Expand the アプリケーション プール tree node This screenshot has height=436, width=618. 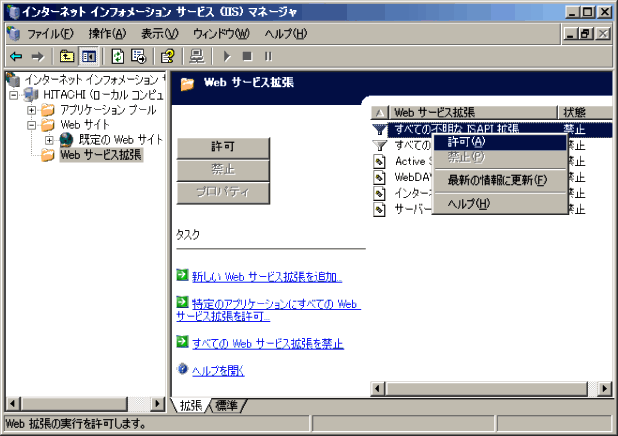tap(32, 110)
